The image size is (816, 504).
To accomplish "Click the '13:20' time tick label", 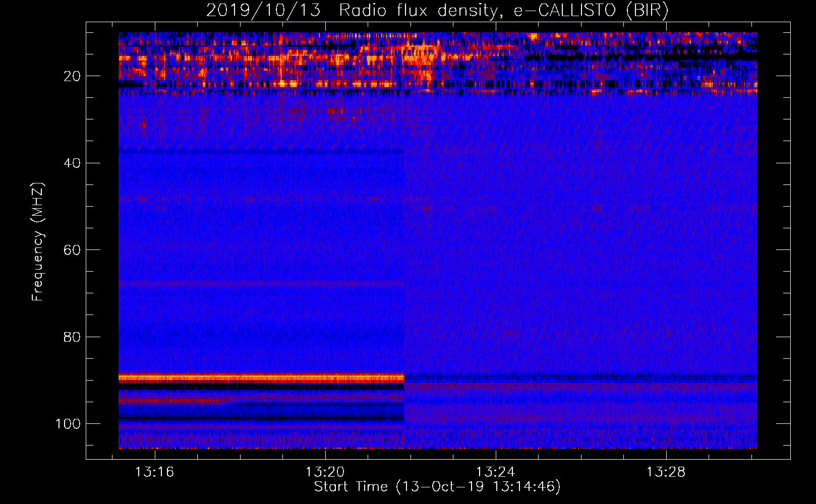I will [x=325, y=472].
